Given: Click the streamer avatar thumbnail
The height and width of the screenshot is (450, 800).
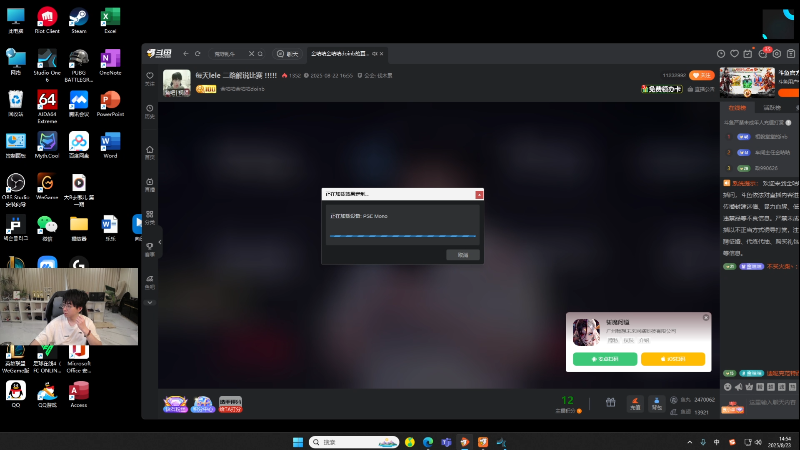Looking at the screenshot, I should click(x=177, y=83).
